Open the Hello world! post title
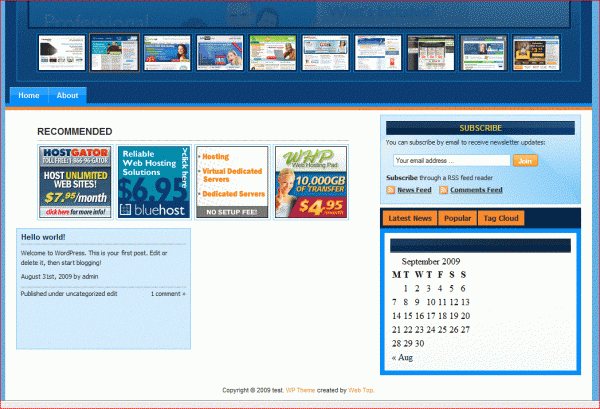The image size is (600, 409). pos(43,237)
